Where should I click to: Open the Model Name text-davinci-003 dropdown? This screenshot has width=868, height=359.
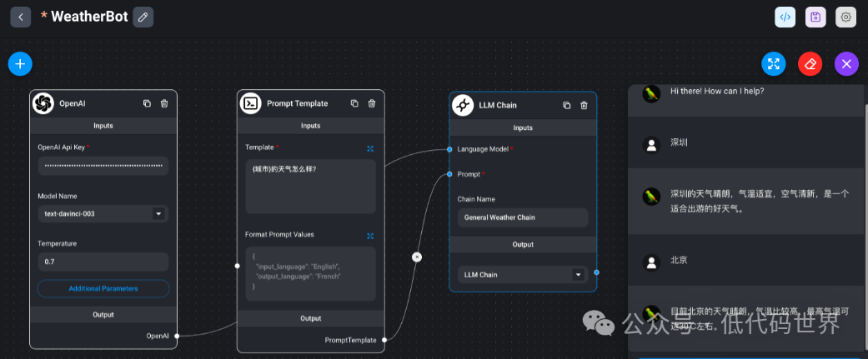103,213
